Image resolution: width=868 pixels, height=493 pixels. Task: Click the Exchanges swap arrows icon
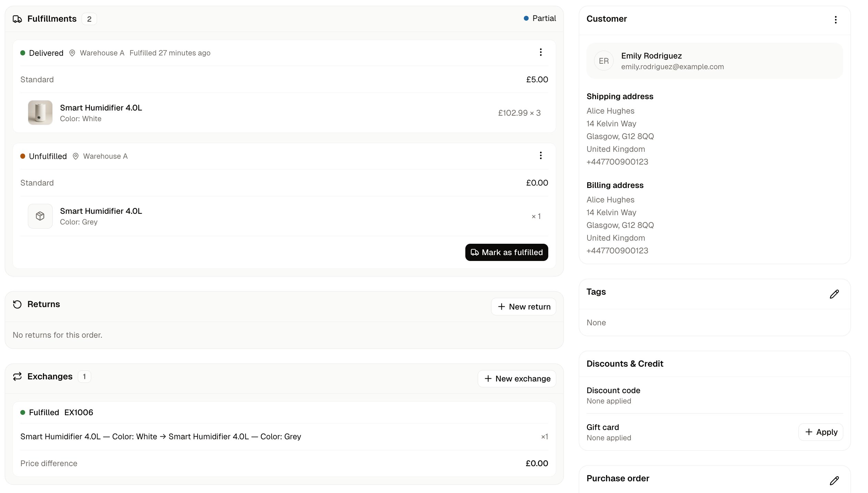click(x=17, y=377)
